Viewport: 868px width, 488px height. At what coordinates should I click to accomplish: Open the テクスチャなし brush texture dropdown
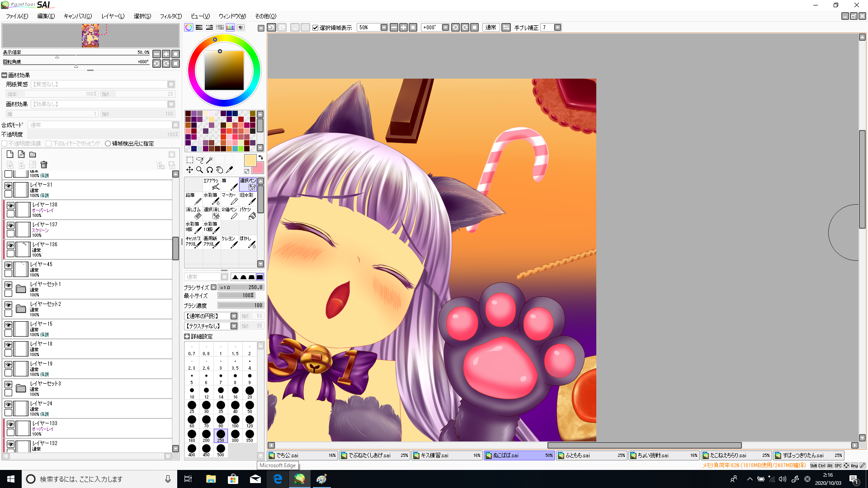pyautogui.click(x=234, y=326)
